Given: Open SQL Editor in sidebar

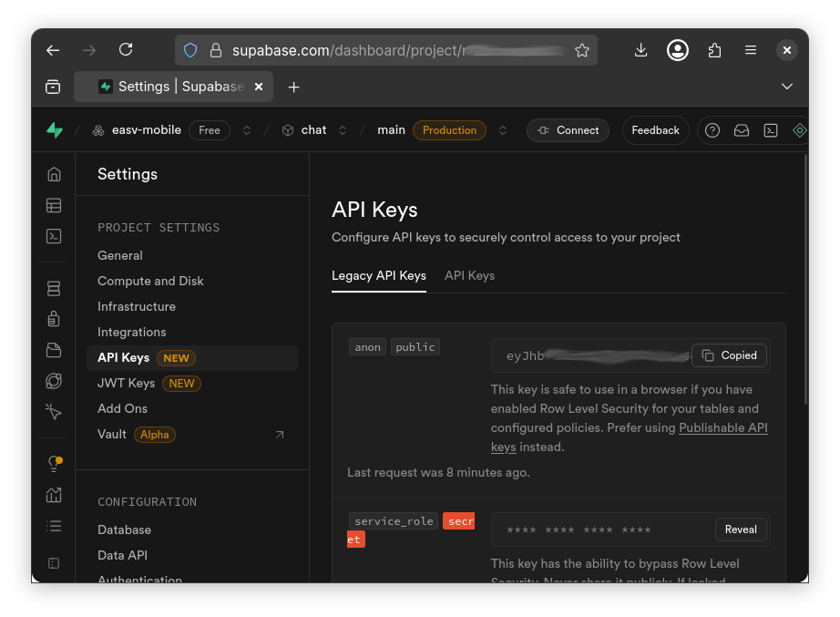Looking at the screenshot, I should tap(54, 236).
